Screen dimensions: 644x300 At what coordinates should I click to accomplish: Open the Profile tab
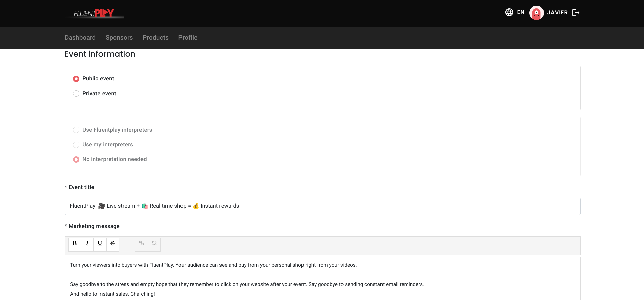188,38
